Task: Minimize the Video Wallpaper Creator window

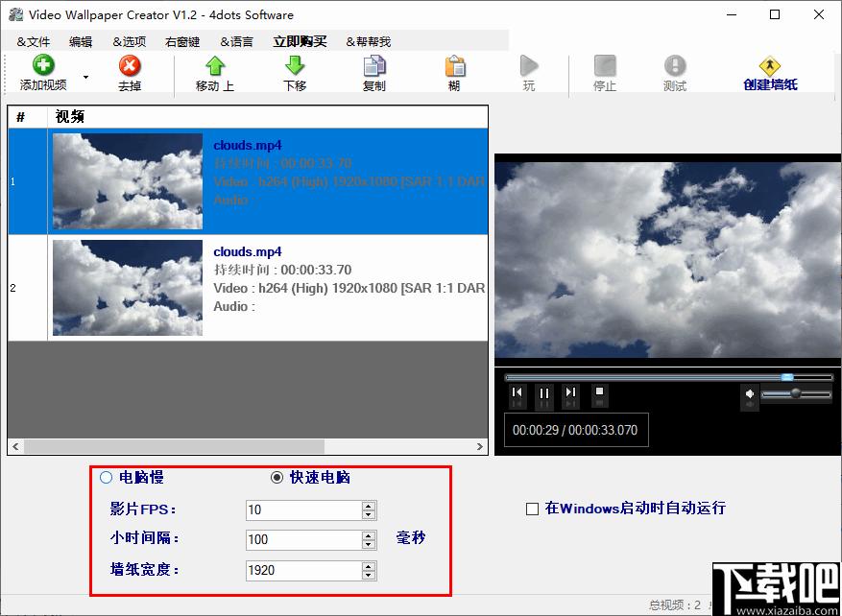Action: [x=730, y=14]
